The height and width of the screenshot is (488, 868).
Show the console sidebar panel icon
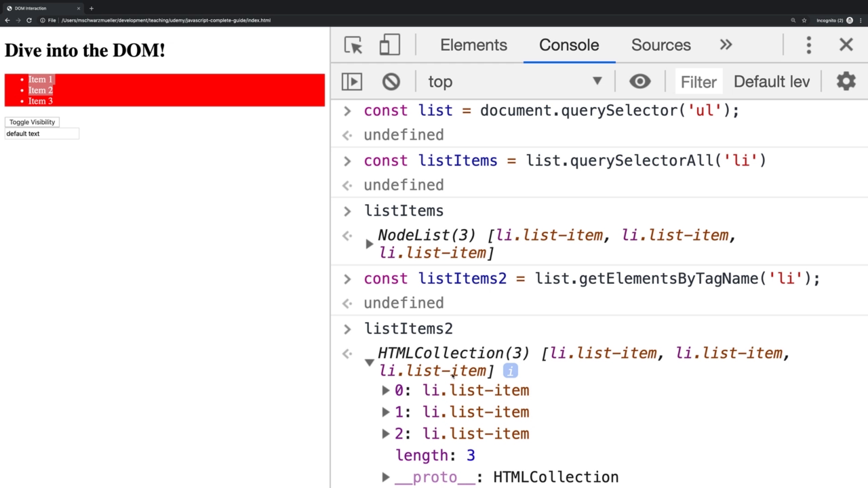click(352, 82)
